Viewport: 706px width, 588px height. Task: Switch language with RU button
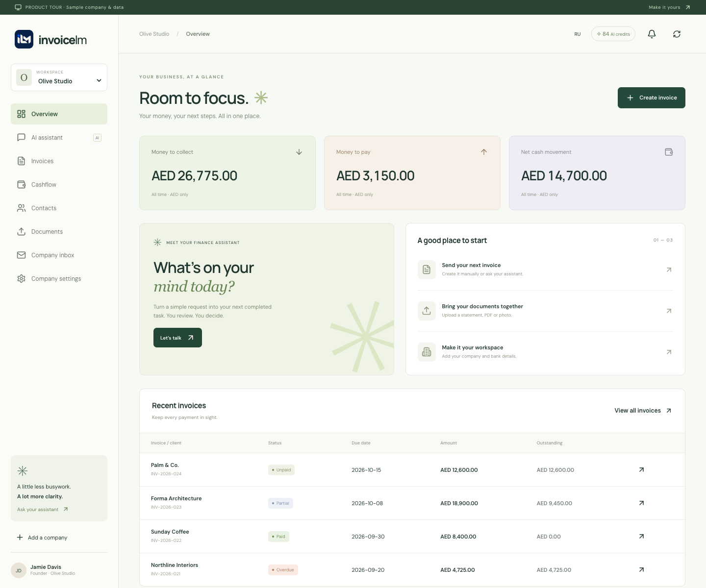click(x=578, y=34)
